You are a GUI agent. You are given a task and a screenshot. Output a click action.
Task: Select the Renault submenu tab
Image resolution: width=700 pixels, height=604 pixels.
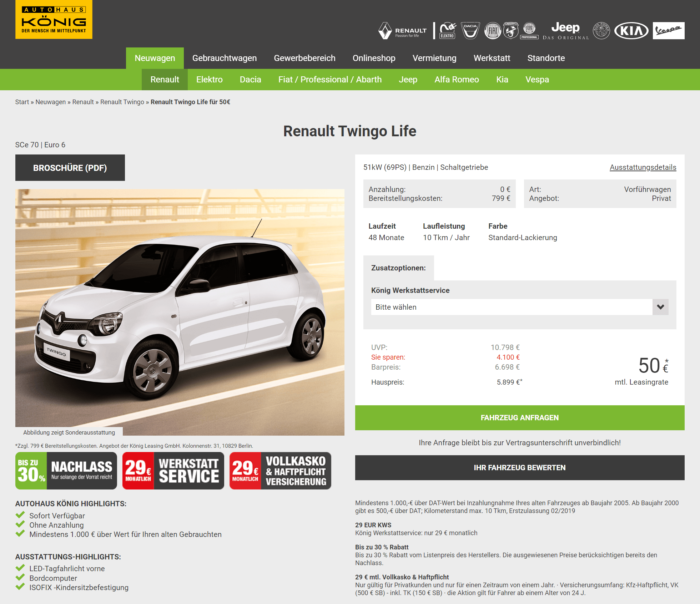(x=165, y=80)
